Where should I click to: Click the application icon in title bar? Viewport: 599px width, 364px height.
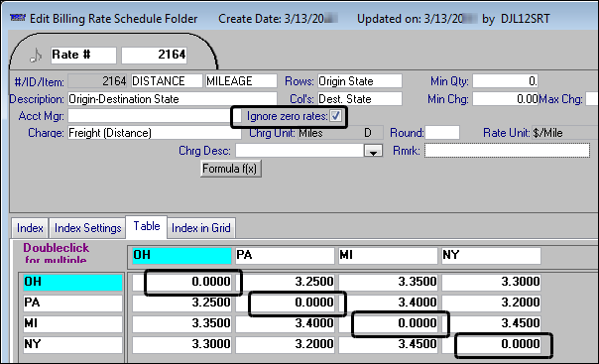coord(18,18)
